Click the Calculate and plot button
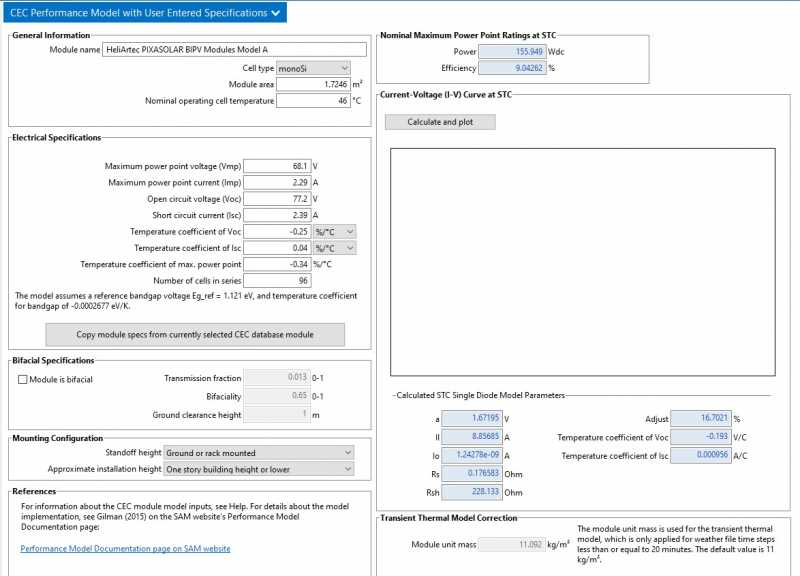800x576 pixels. point(439,122)
